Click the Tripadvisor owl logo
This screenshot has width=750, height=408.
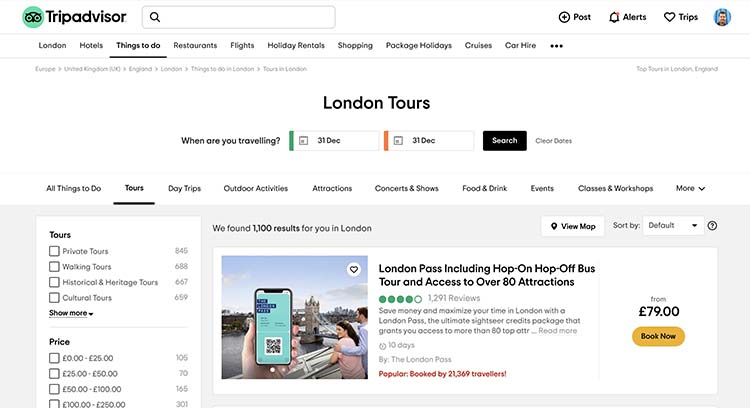pos(33,17)
